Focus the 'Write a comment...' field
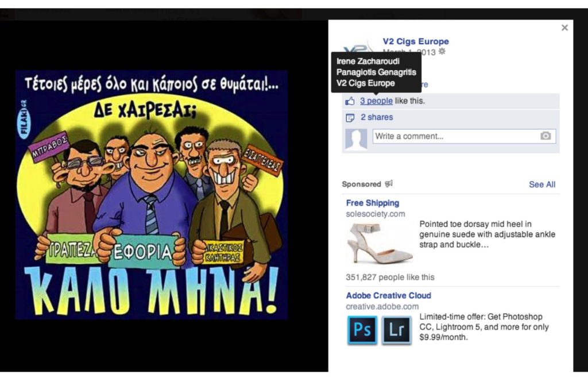 point(464,136)
